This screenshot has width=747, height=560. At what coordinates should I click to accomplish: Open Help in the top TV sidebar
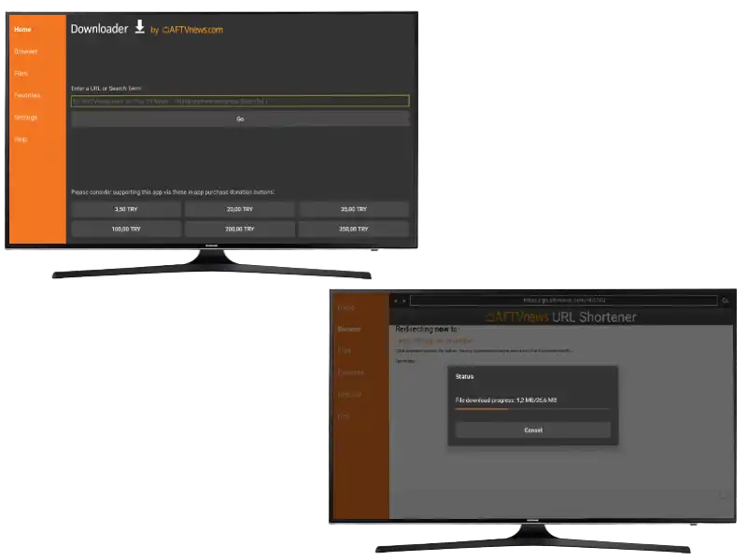pyautogui.click(x=21, y=139)
